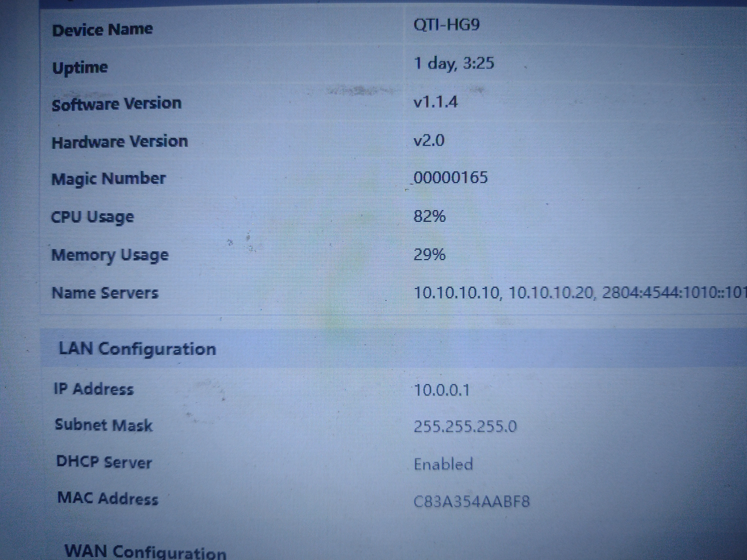The image size is (747, 560).
Task: Click the Magic Number label
Action: click(x=108, y=178)
